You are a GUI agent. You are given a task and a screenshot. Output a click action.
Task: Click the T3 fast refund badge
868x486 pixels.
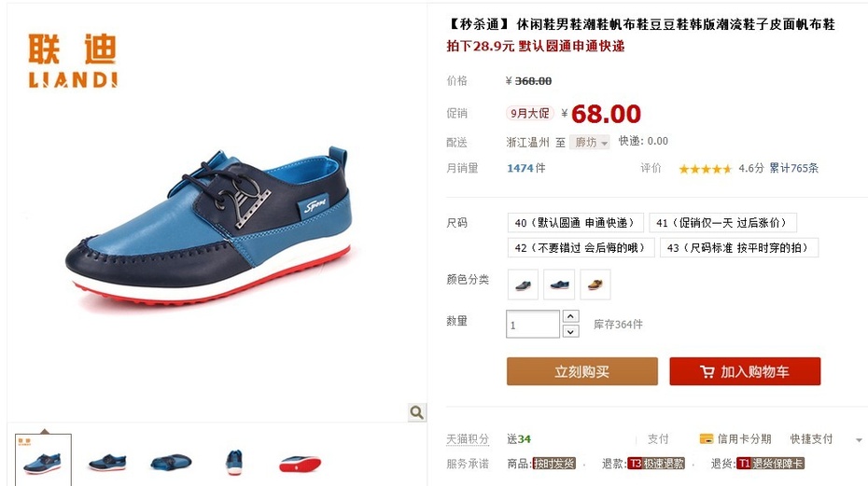(x=656, y=464)
